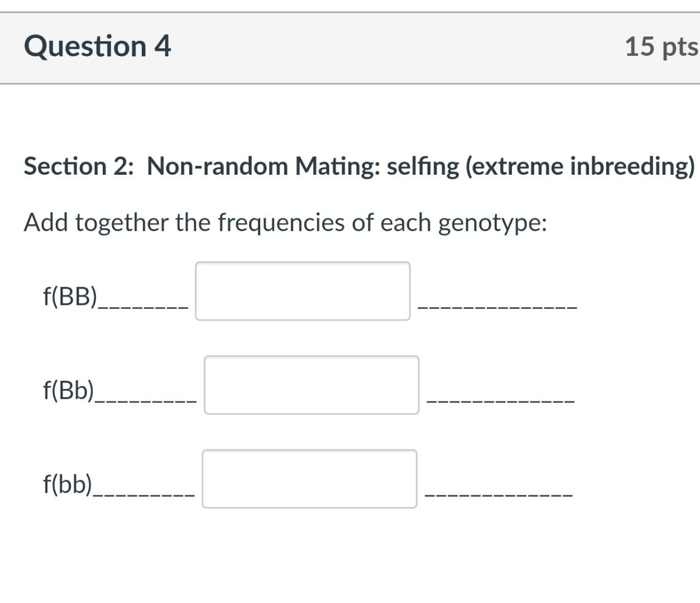The width and height of the screenshot is (700, 603).
Task: Place cursor in the top genotype answer field
Action: pyautogui.click(x=302, y=290)
